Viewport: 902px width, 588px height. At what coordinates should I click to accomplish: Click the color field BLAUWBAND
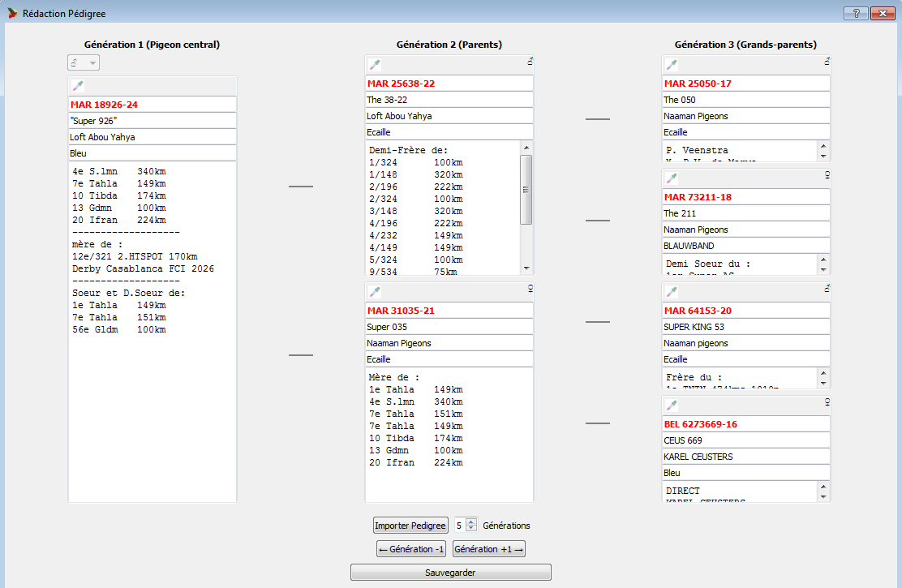(x=746, y=246)
